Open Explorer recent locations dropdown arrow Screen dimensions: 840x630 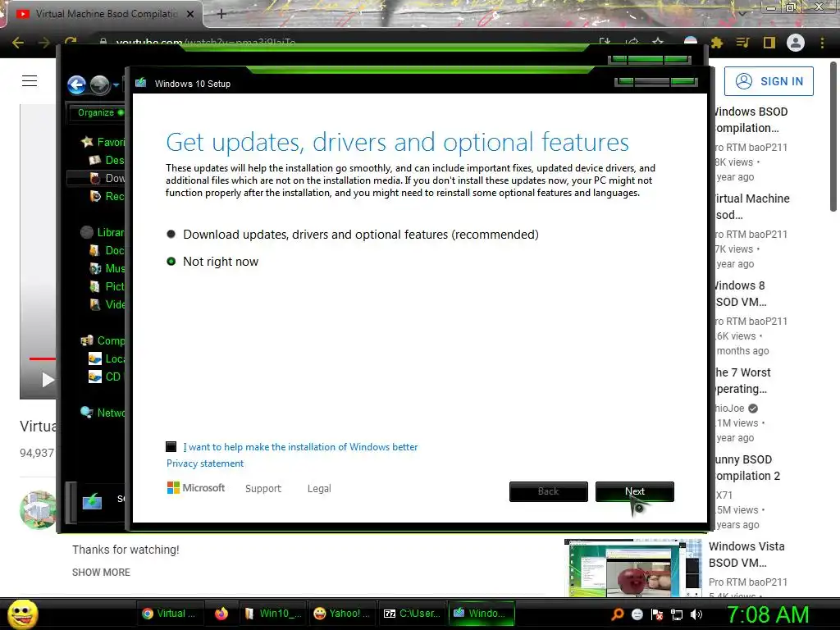116,84
